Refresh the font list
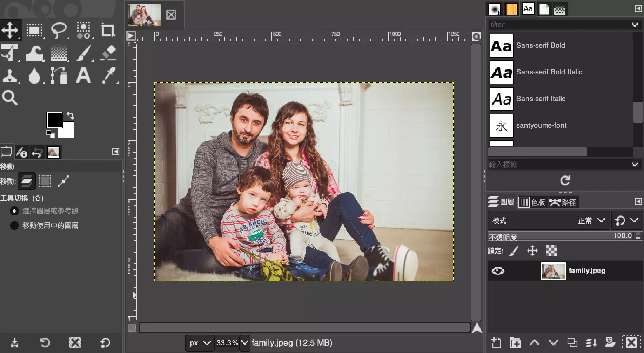Viewport: 644px width, 353px height. point(565,180)
